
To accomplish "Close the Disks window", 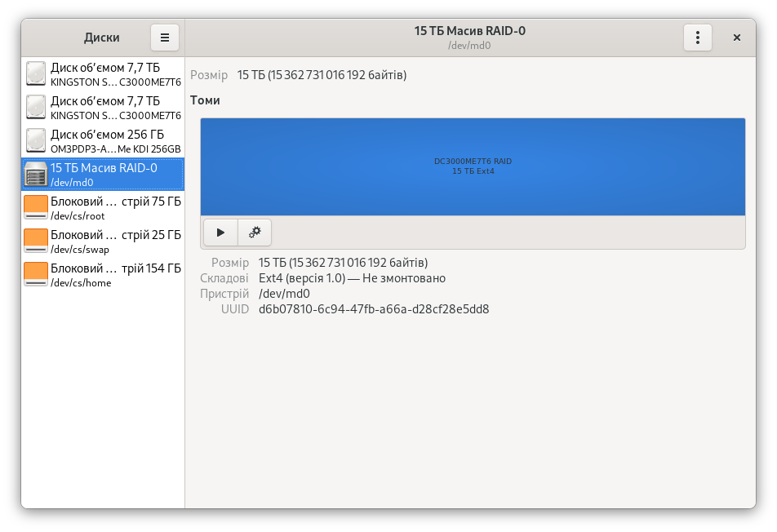I will 736,38.
